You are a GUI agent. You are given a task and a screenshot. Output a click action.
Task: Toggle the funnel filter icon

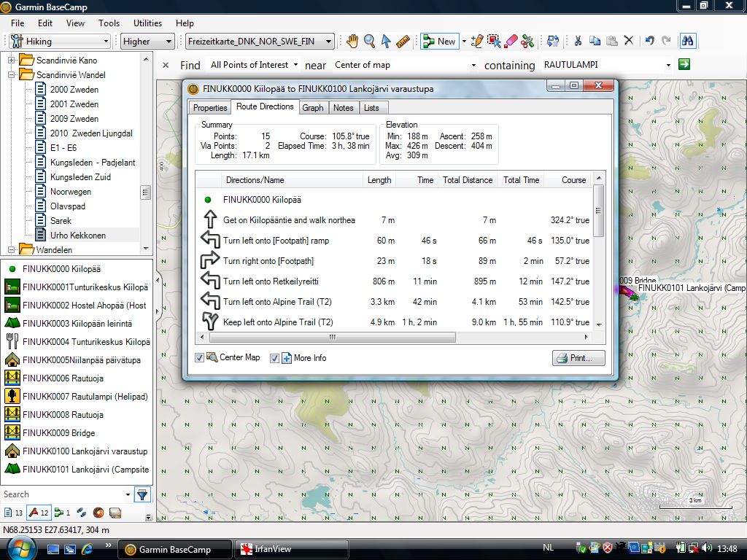coord(142,495)
